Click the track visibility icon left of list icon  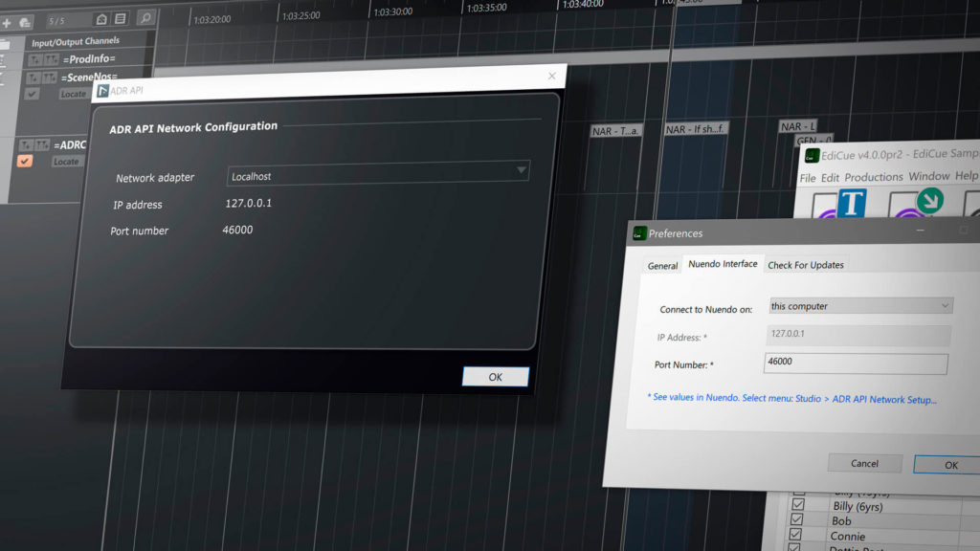click(x=100, y=19)
